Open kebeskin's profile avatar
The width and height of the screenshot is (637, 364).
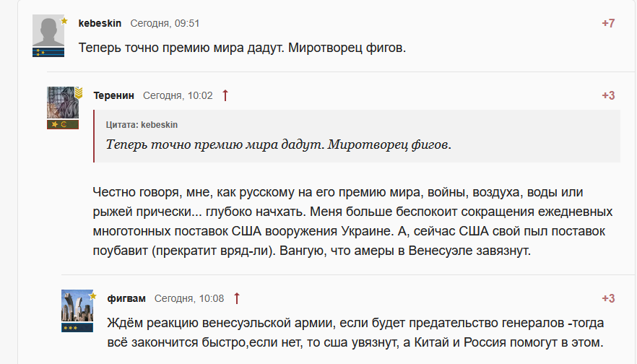tap(47, 31)
